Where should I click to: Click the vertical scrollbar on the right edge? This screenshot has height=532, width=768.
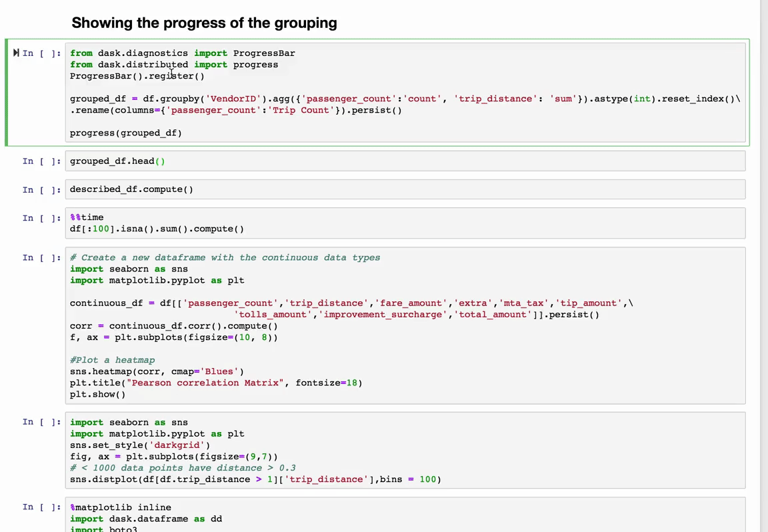764,267
